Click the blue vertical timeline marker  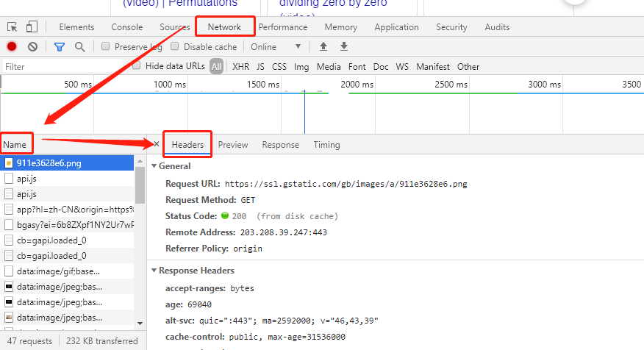[304, 112]
